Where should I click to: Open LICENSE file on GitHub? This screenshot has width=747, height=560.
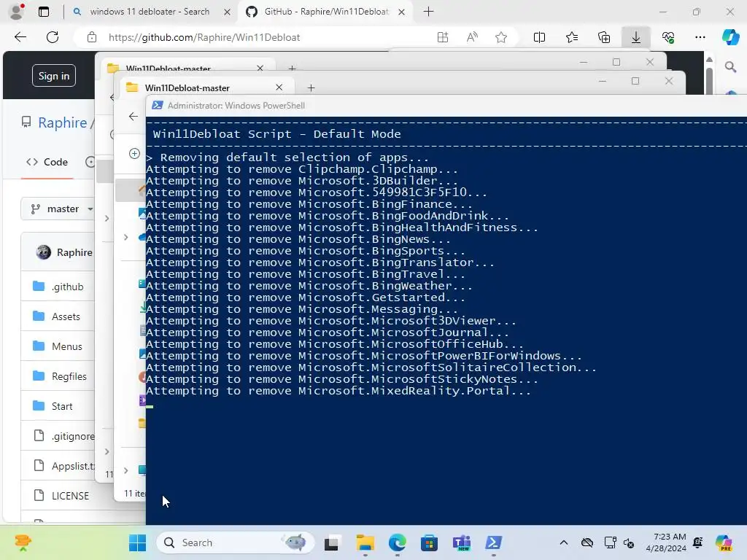coord(70,496)
